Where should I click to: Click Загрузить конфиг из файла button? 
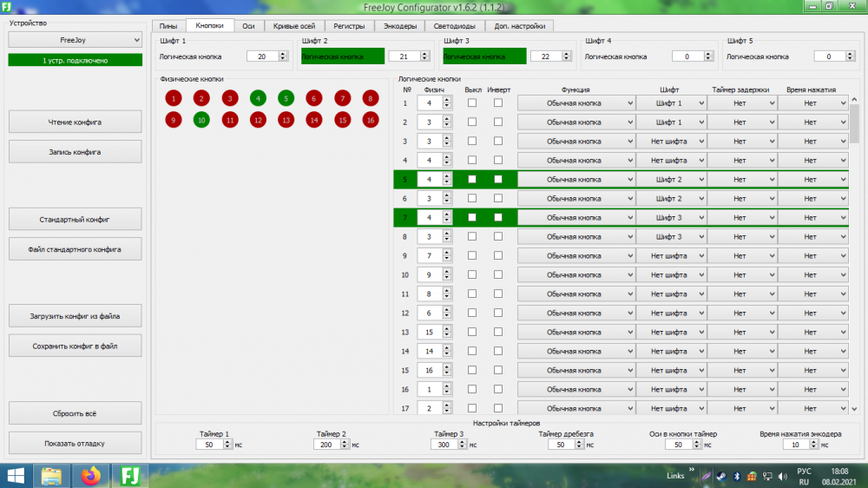coord(76,316)
